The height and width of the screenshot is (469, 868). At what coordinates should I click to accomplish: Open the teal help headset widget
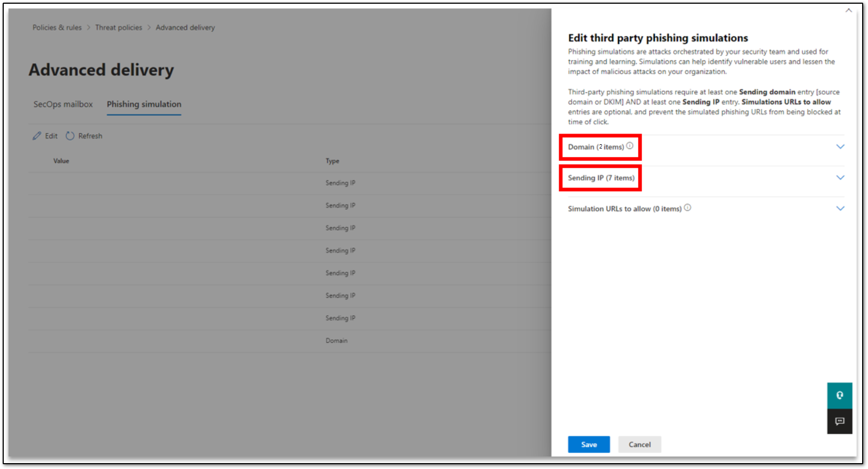pos(840,395)
